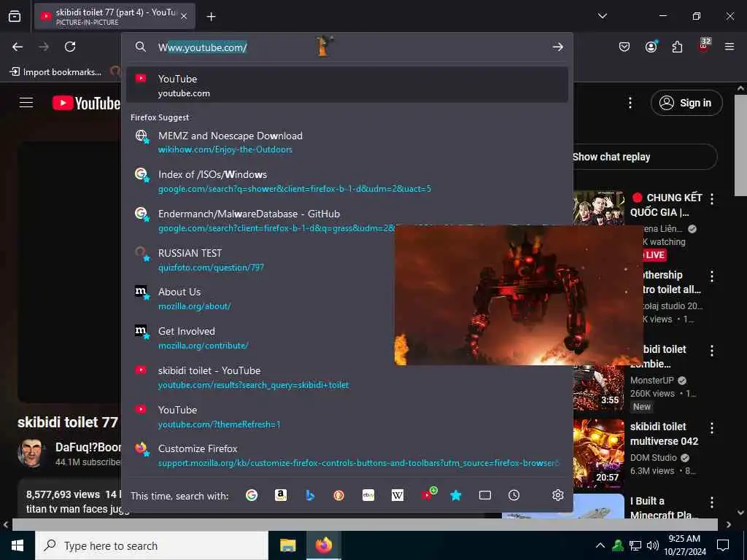Open the Extensions puzzle icon
This screenshot has width=747, height=560.
click(677, 47)
